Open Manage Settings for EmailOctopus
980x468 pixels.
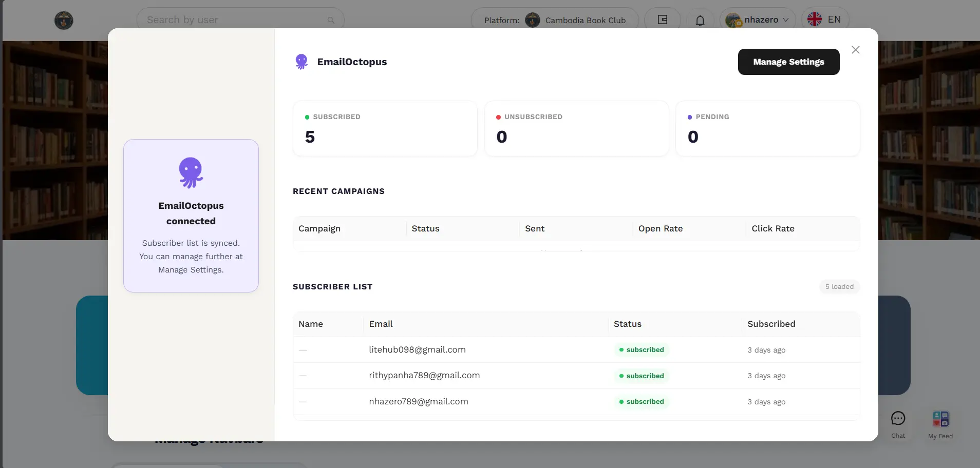(x=788, y=62)
